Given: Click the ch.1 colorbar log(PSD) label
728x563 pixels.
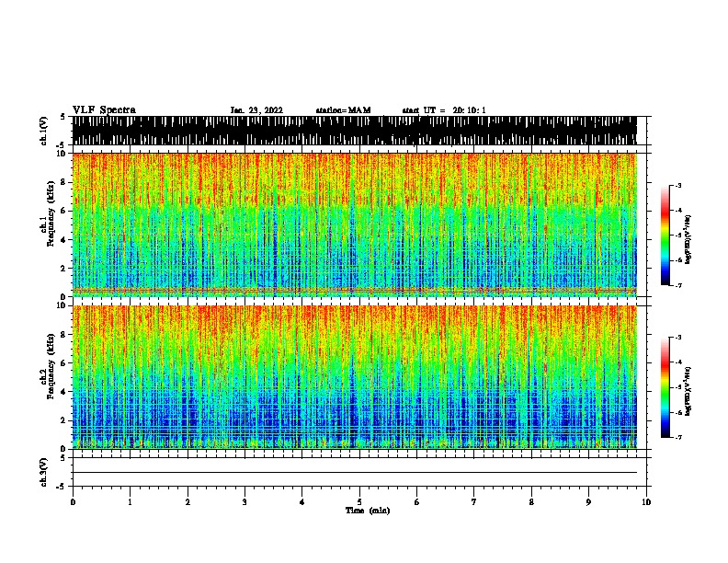Looking at the screenshot, I should click(688, 239).
